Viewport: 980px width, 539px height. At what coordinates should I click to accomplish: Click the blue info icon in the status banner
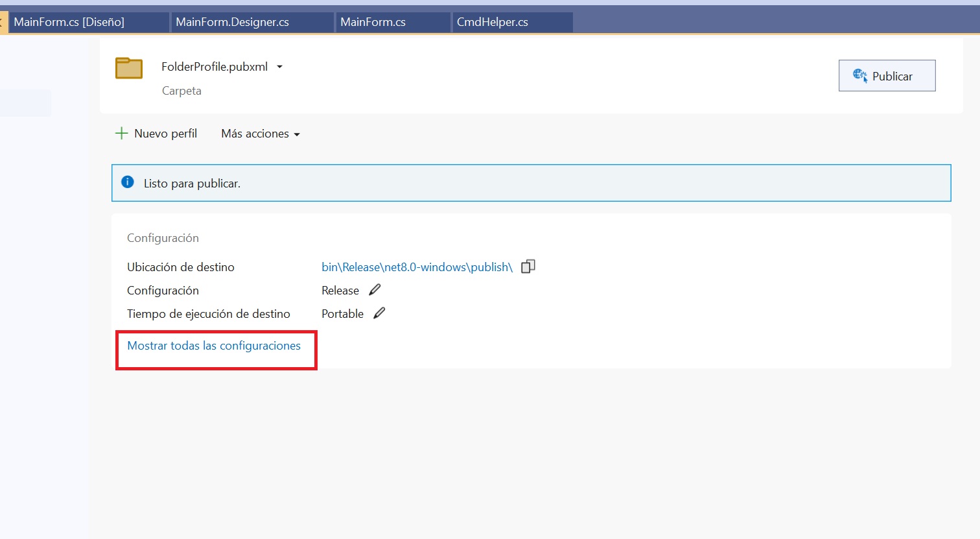128,182
